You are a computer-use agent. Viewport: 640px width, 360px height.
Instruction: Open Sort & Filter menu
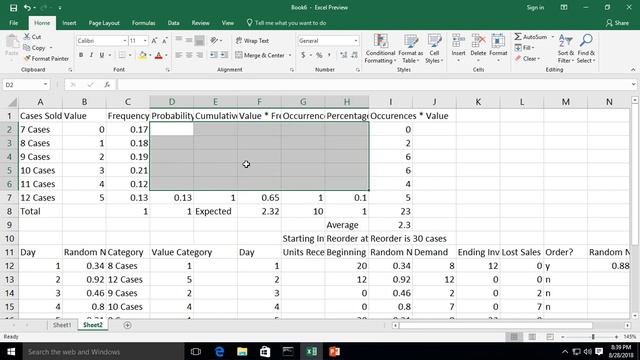566,49
